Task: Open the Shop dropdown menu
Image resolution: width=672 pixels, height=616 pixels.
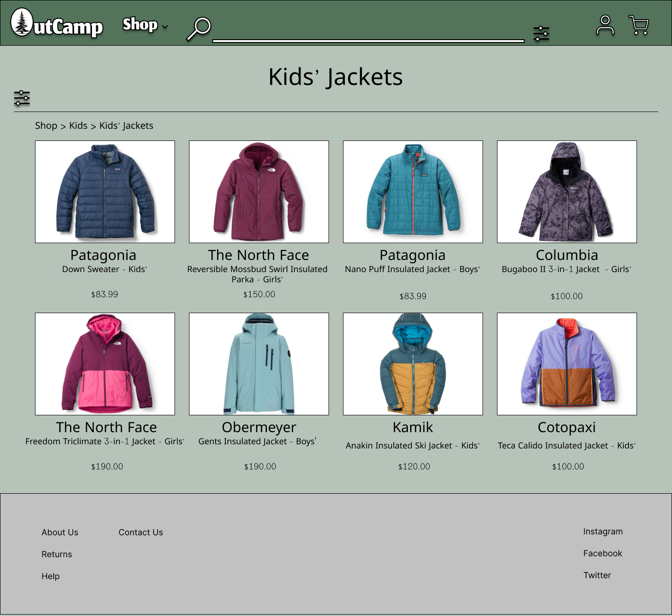Action: point(145,25)
